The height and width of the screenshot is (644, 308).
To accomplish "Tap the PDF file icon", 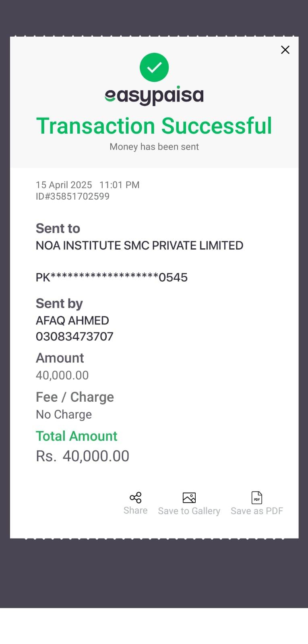I will tap(257, 498).
